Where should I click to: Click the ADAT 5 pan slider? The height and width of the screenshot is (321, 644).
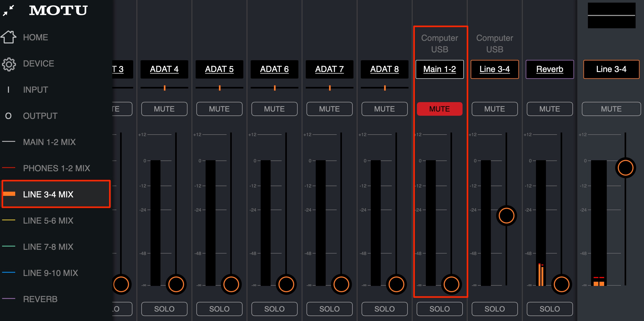tap(219, 88)
